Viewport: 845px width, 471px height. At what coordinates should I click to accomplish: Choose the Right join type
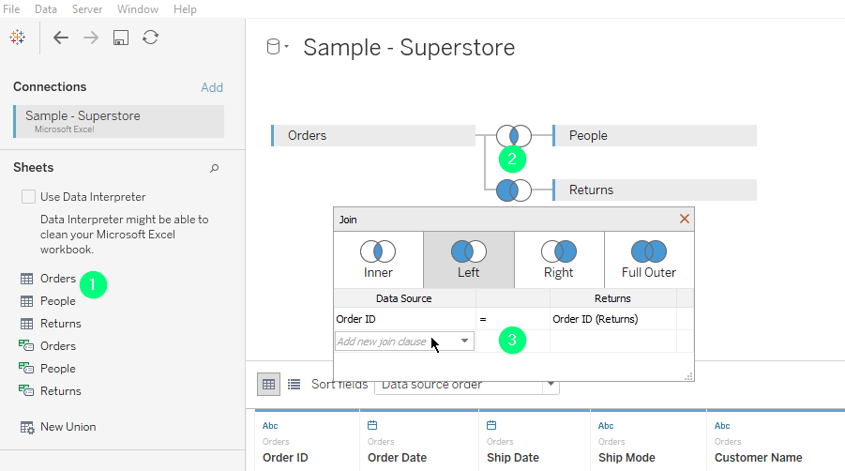point(559,260)
